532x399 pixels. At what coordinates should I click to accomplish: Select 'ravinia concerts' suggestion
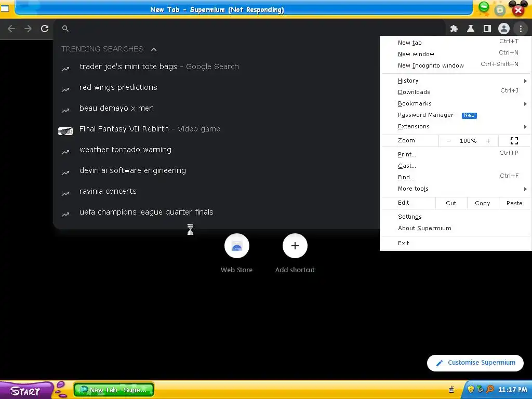[x=217, y=191]
